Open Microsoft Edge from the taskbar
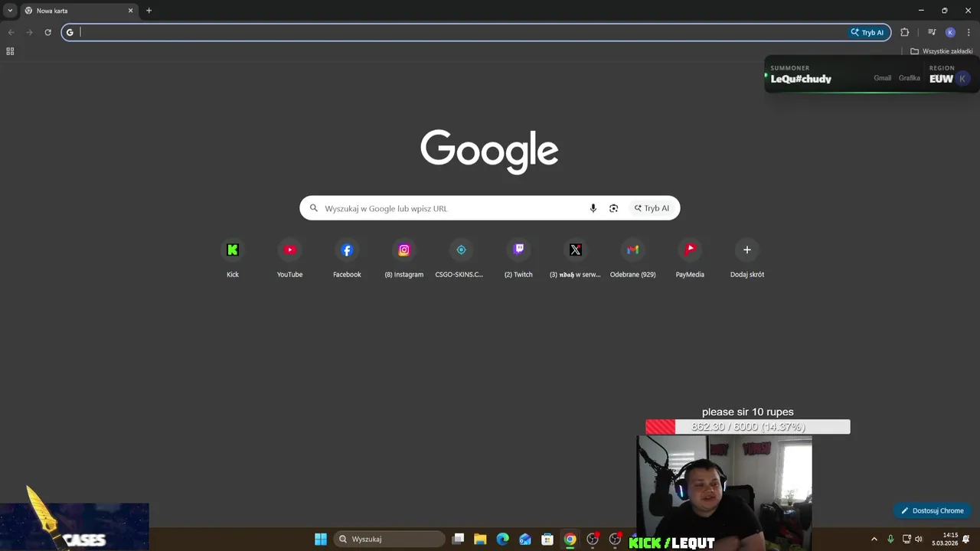 tap(502, 539)
